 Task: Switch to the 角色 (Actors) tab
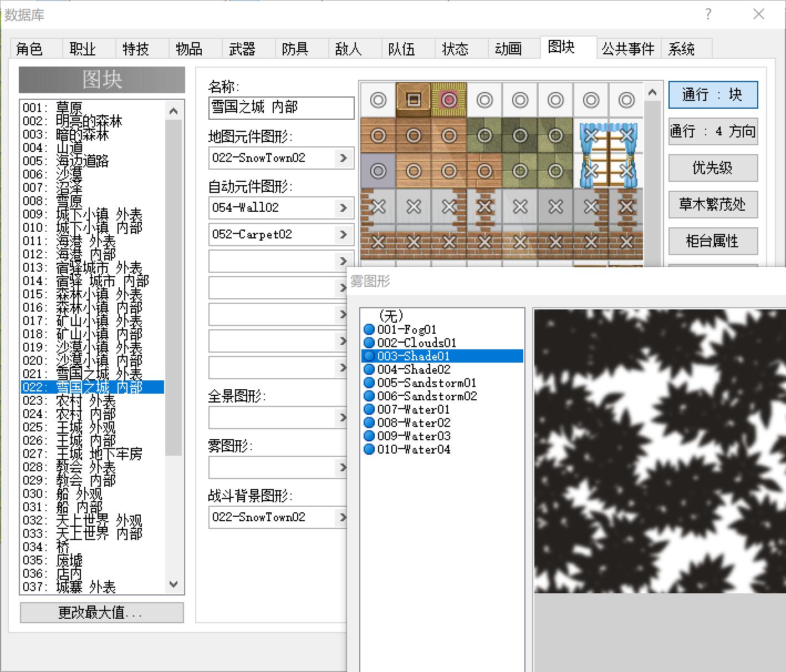click(x=36, y=49)
